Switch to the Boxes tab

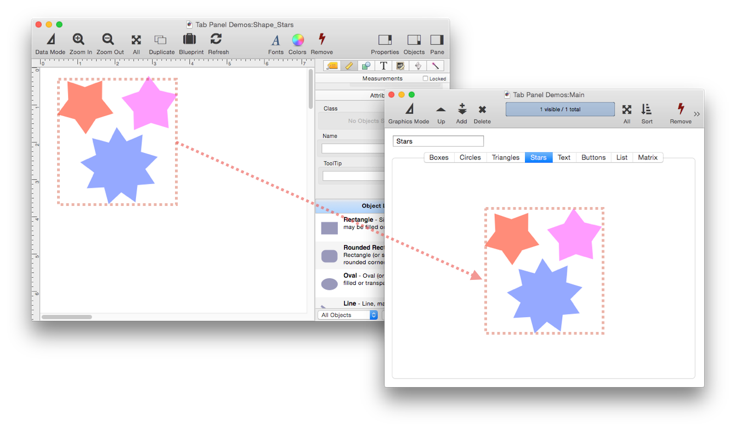439,158
